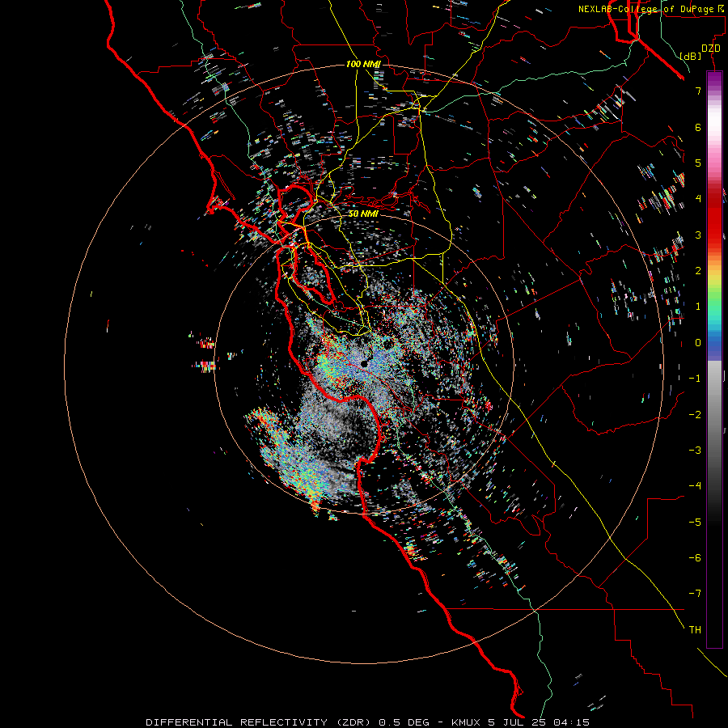Image resolution: width=728 pixels, height=728 pixels.
Task: Click the -2 value on the scale
Action: (x=695, y=415)
